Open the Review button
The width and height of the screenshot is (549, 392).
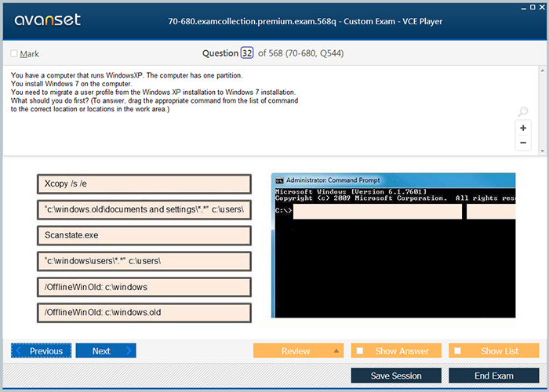coord(298,350)
